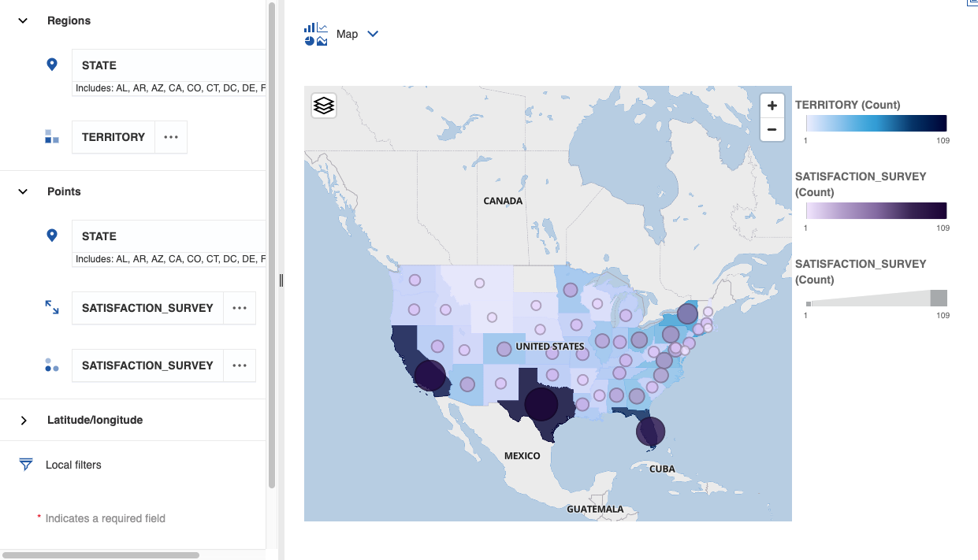Open options for size SATISFACTION_SURVEY field
The width and height of the screenshot is (978, 560).
tap(240, 308)
